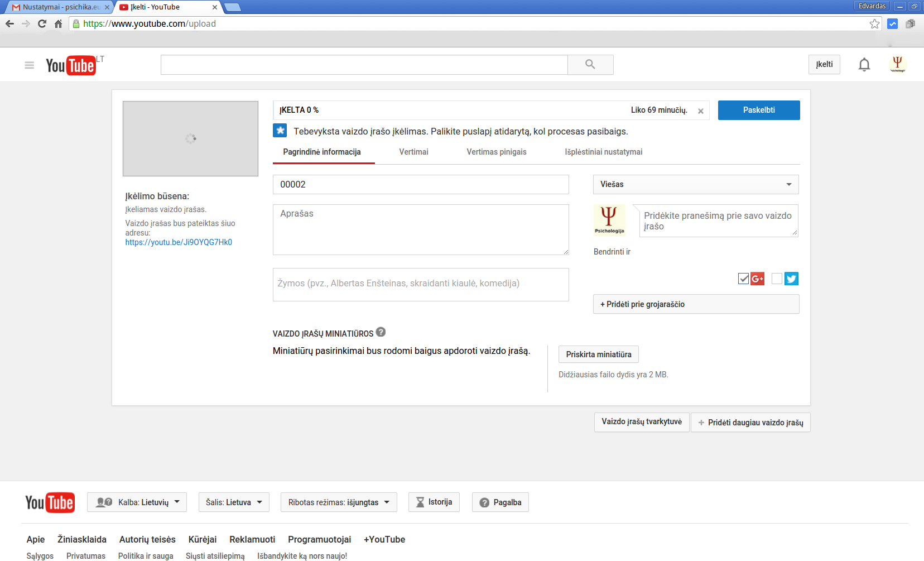924x561 pixels.
Task: Open the Viešas privacy dropdown
Action: tap(696, 184)
